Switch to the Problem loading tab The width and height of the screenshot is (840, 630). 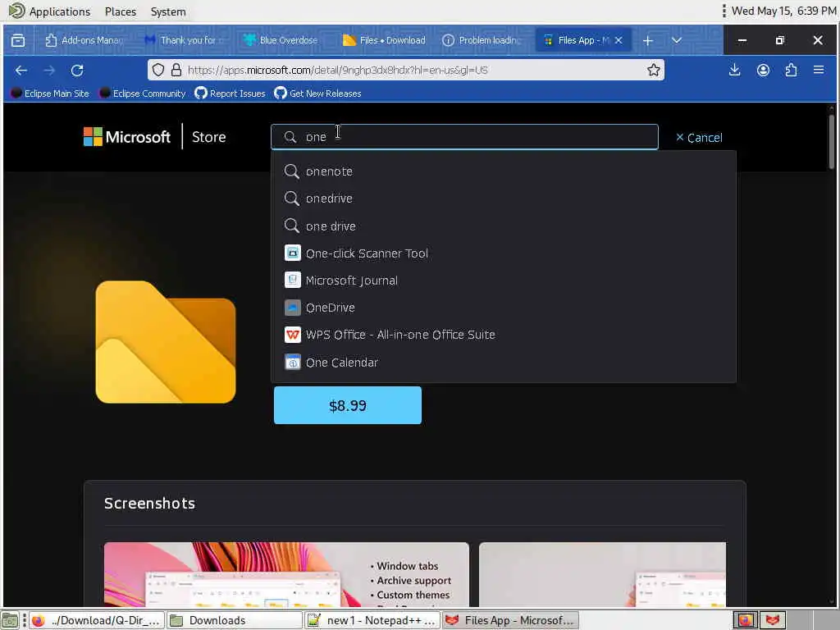pos(482,40)
